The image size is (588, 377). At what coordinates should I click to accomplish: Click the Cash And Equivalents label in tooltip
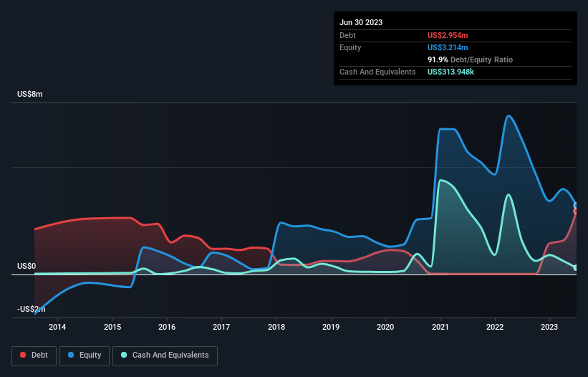click(377, 72)
